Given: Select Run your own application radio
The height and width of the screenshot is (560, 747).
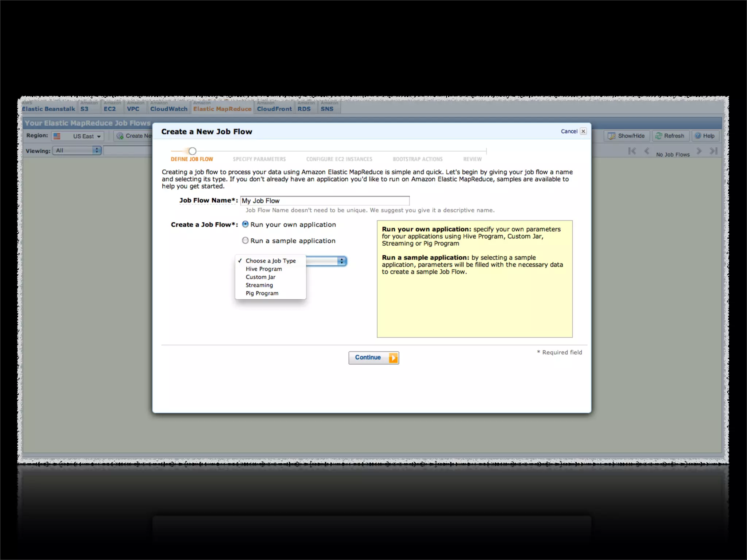Looking at the screenshot, I should tap(245, 224).
